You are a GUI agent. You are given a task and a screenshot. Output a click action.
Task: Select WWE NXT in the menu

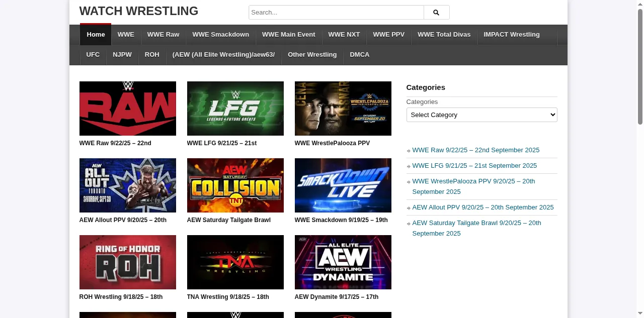(x=344, y=35)
